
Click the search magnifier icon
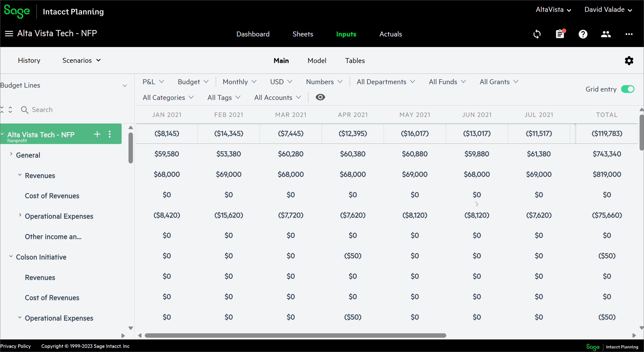click(25, 110)
